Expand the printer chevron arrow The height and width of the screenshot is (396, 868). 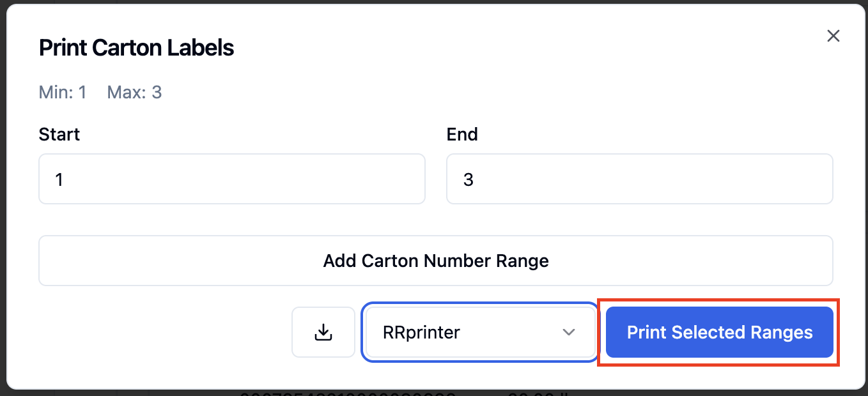[568, 332]
